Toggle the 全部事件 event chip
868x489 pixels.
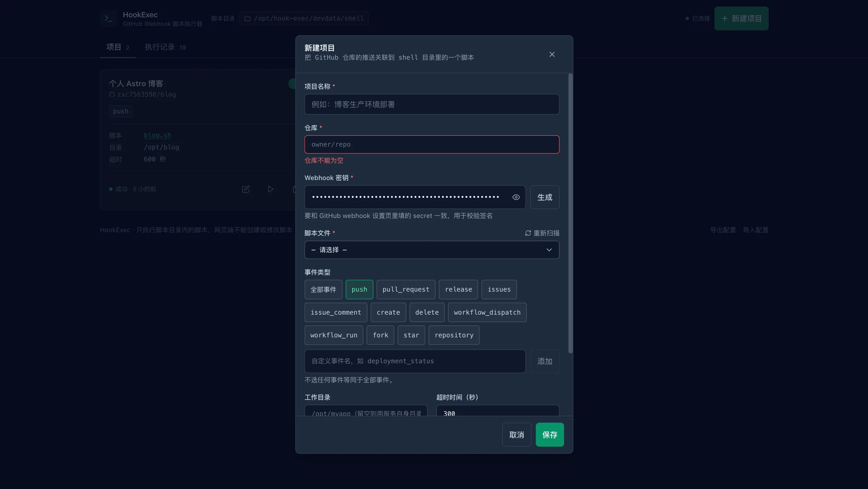coord(323,289)
